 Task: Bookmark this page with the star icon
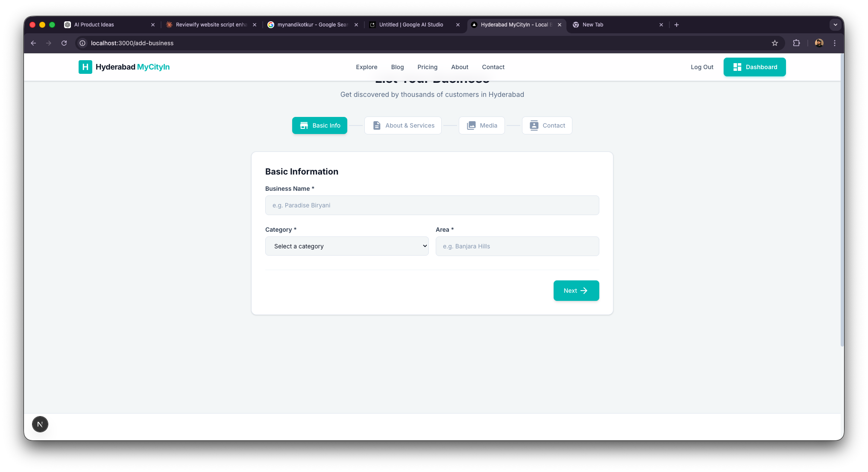click(775, 43)
